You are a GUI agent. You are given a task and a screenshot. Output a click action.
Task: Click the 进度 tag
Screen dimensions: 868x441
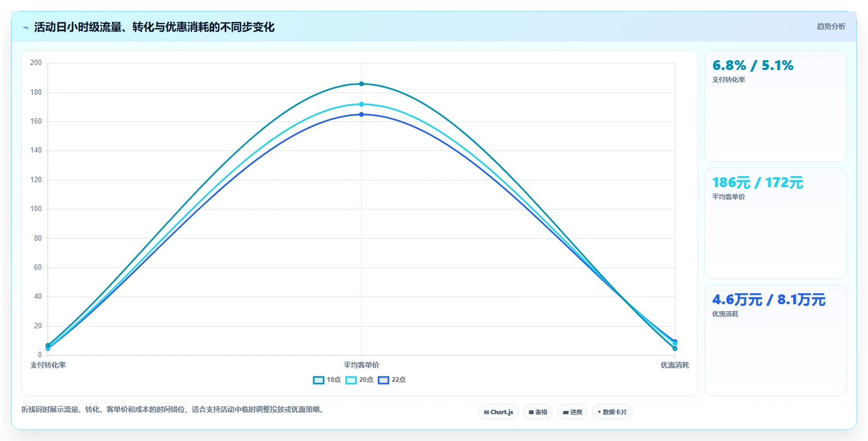coord(572,412)
